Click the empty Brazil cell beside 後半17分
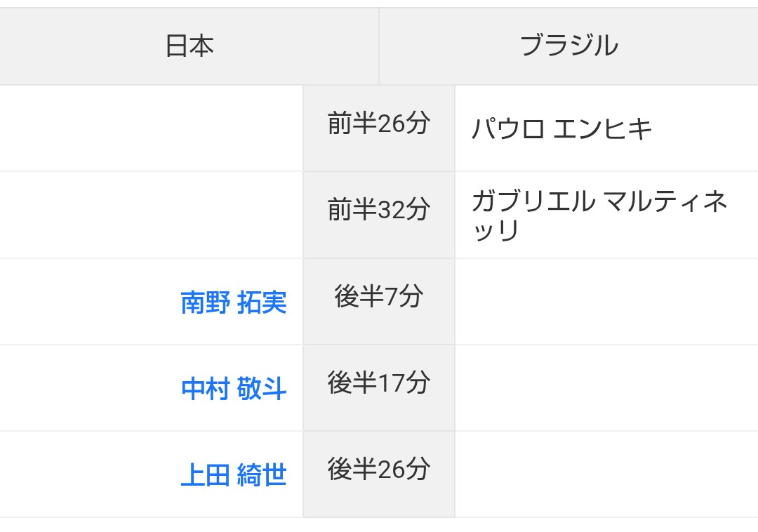The image size is (758, 532). [x=606, y=387]
